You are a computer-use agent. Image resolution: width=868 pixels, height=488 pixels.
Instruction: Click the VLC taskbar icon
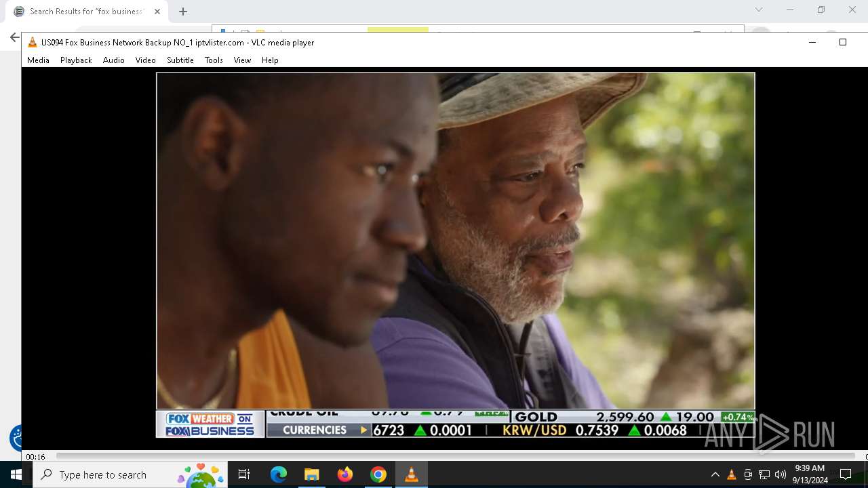point(411,474)
